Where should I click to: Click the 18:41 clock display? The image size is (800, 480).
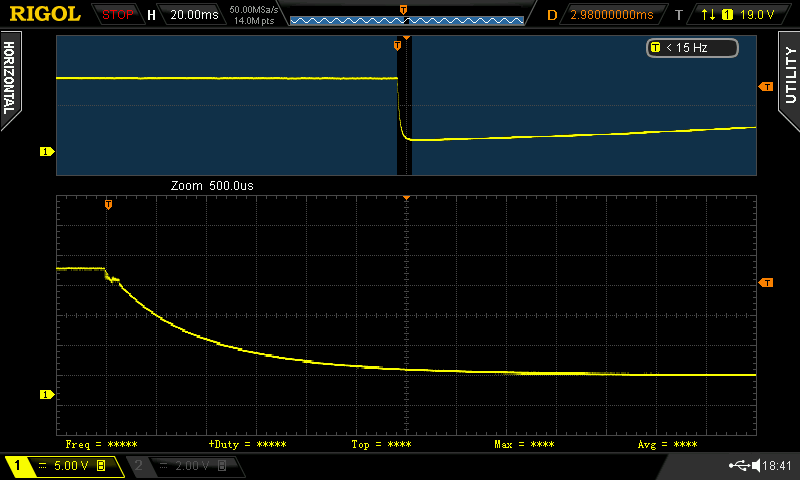777,465
